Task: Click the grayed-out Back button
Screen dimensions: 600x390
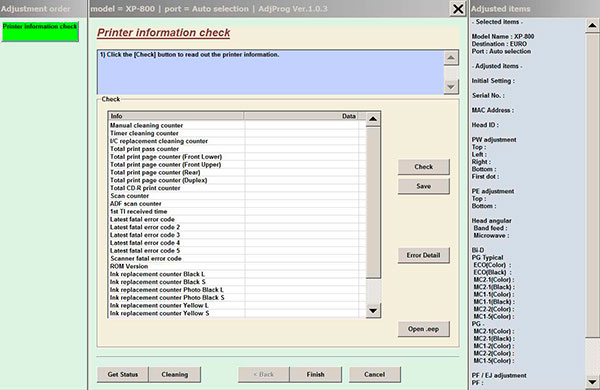Action: tap(264, 374)
